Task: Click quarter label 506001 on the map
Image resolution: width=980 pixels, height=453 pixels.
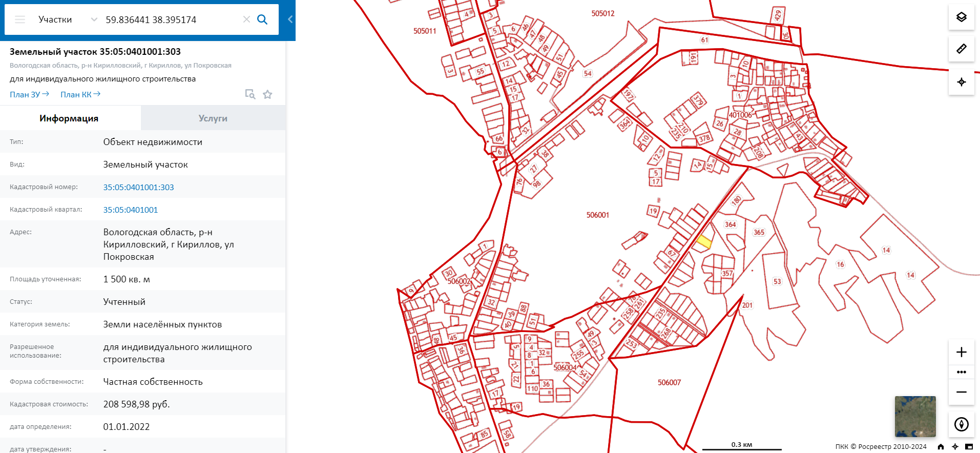Action: [598, 215]
